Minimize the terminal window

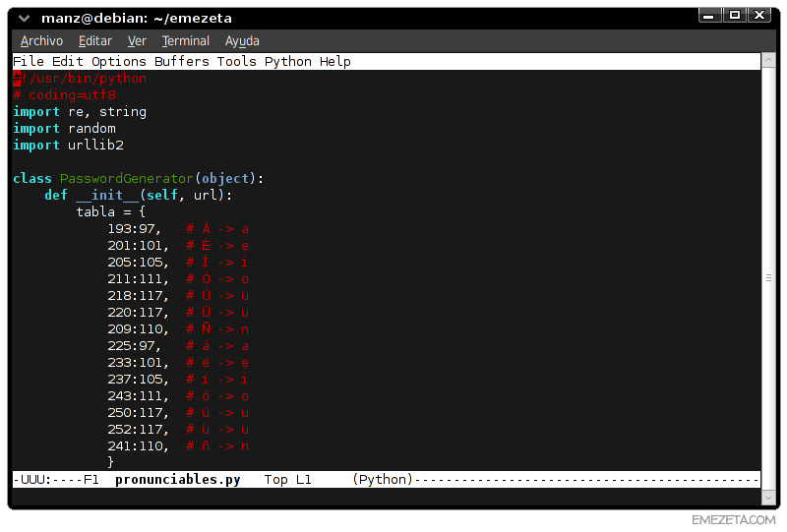[x=709, y=15]
